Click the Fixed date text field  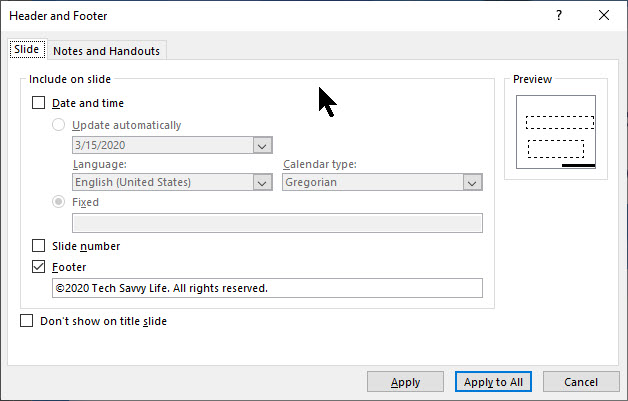point(277,223)
